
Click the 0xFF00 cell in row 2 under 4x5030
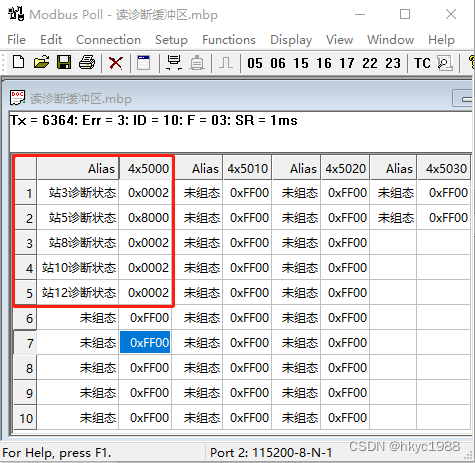pos(445,218)
